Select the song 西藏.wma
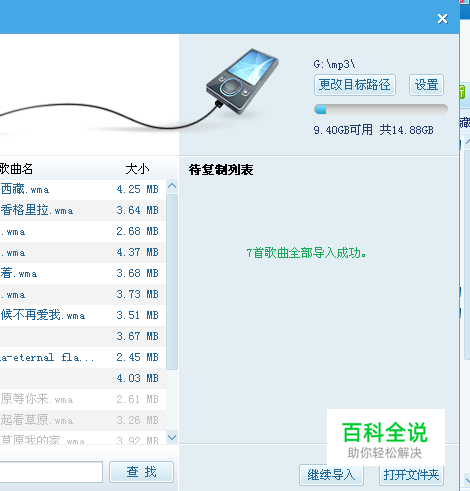Viewport: 470px width, 491px height. (x=83, y=189)
